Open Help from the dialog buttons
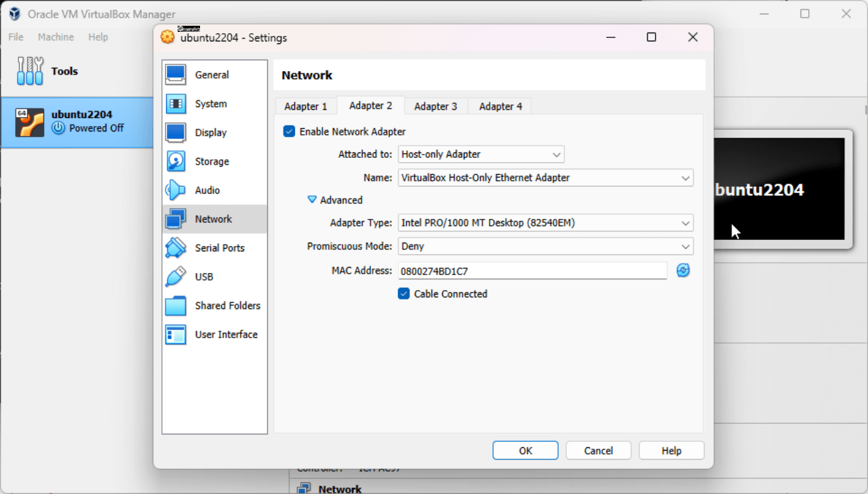868x494 pixels. (671, 450)
